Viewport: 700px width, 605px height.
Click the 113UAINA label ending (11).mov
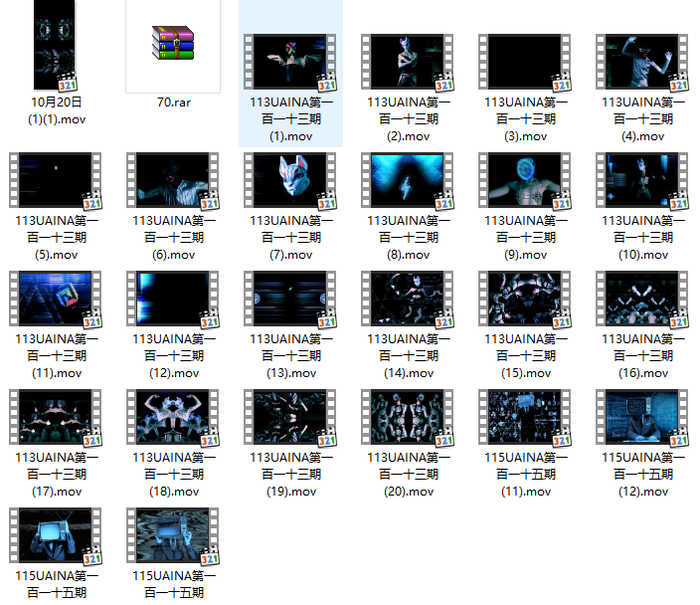point(57,356)
